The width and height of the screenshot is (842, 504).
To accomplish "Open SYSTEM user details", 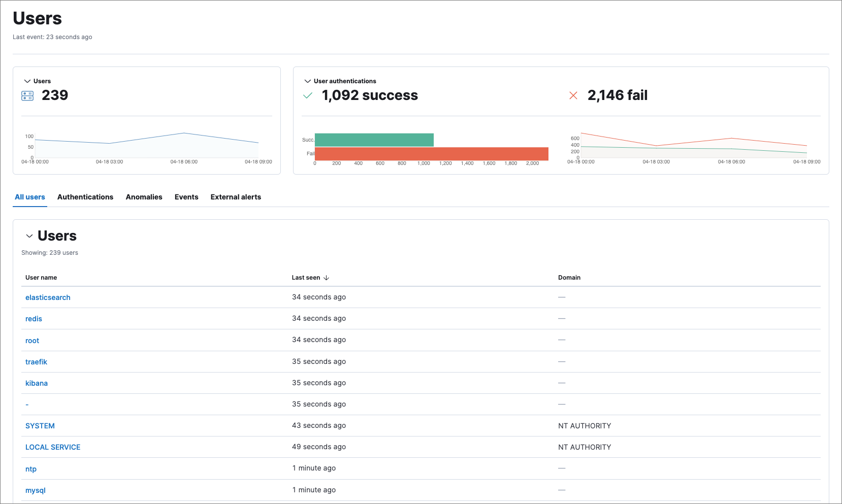I will click(x=40, y=425).
